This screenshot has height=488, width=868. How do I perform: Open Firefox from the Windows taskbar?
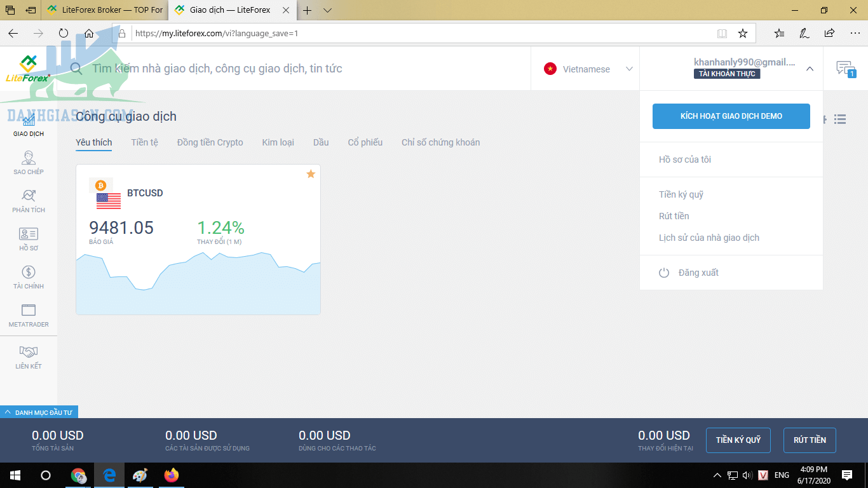(x=172, y=475)
